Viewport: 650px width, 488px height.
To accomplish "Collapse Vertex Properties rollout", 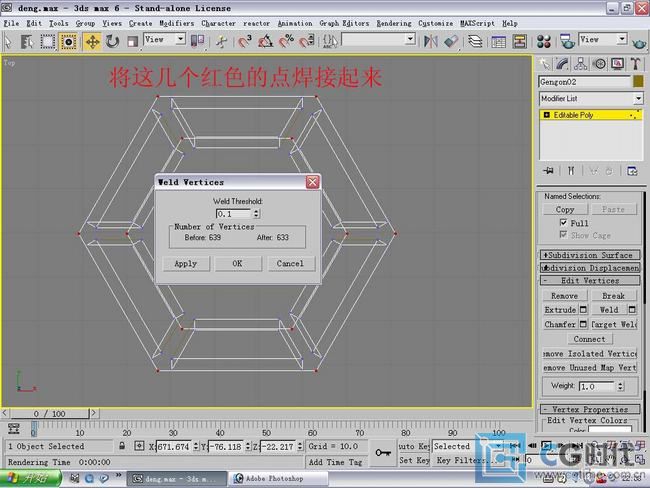I will 590,409.
